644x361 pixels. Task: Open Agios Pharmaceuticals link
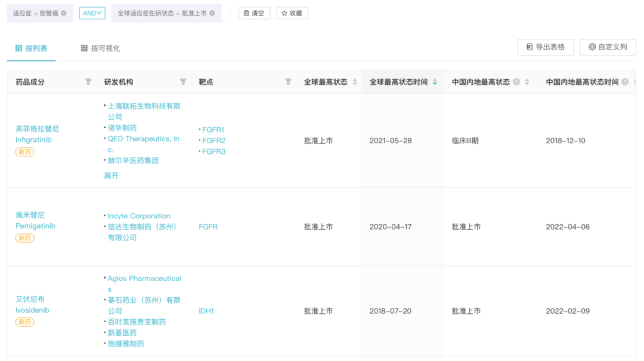144,283
